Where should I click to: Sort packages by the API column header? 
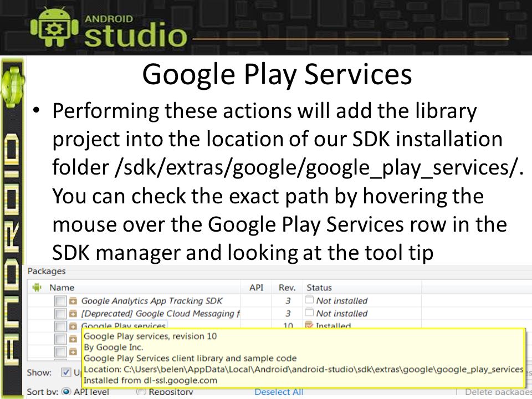[256, 288]
